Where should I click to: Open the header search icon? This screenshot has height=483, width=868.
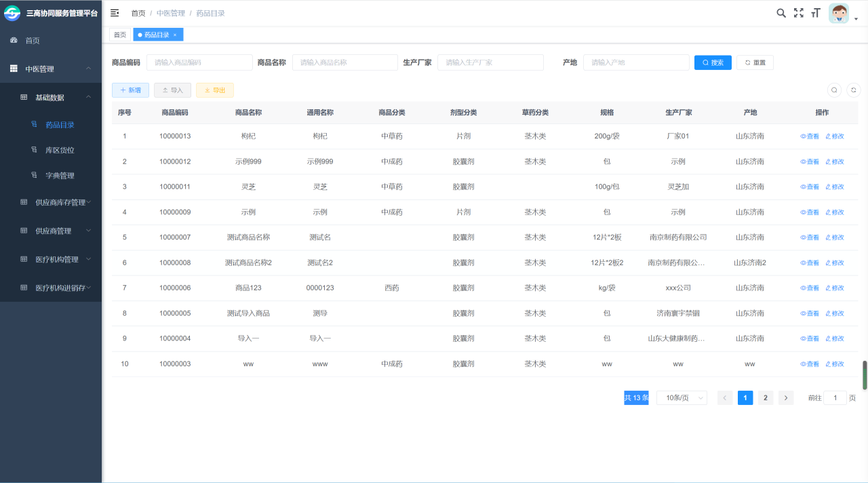pyautogui.click(x=781, y=13)
